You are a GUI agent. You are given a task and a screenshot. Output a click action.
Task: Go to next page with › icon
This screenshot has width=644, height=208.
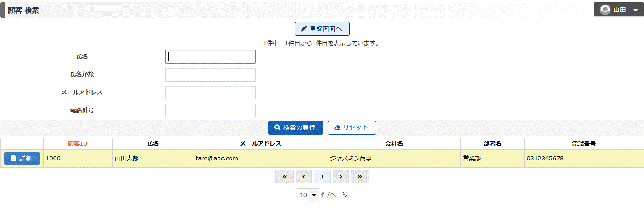click(341, 176)
